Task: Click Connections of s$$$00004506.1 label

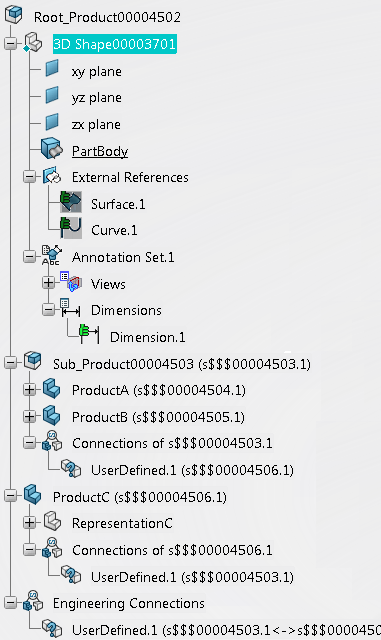Action: point(172,550)
